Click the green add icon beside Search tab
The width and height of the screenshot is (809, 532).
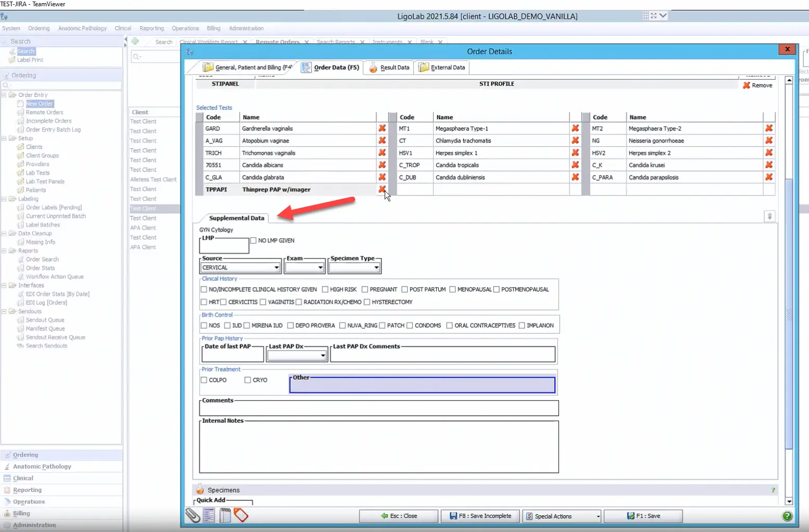(135, 41)
